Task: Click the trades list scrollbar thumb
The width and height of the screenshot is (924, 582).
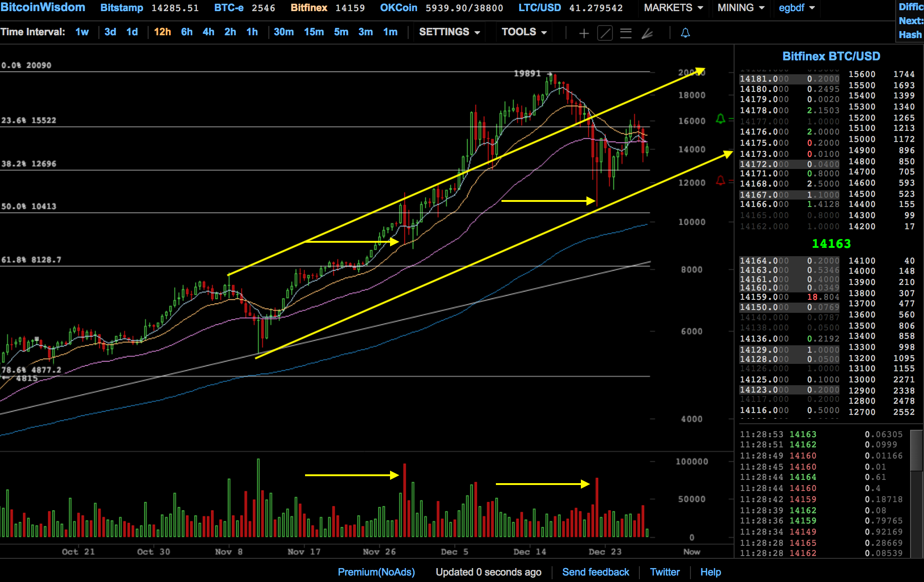Action: click(916, 451)
